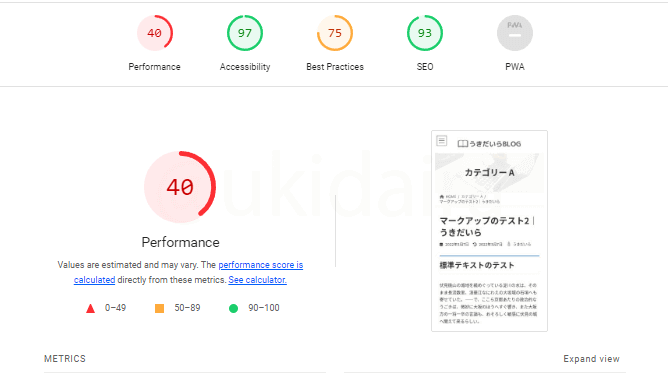The image size is (668, 376).
Task: Click the PWA category label
Action: [x=515, y=67]
